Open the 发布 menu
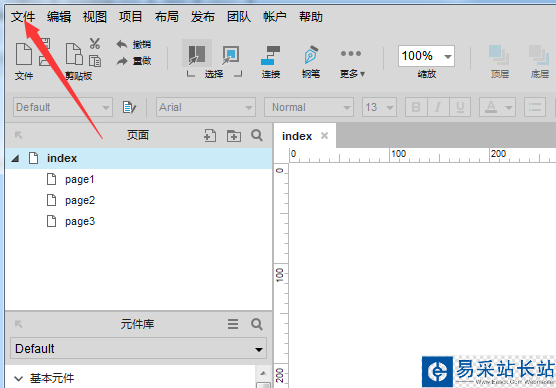 203,17
